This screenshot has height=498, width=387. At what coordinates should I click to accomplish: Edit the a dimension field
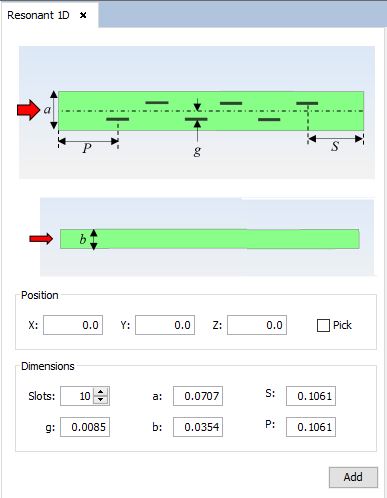tap(198, 396)
